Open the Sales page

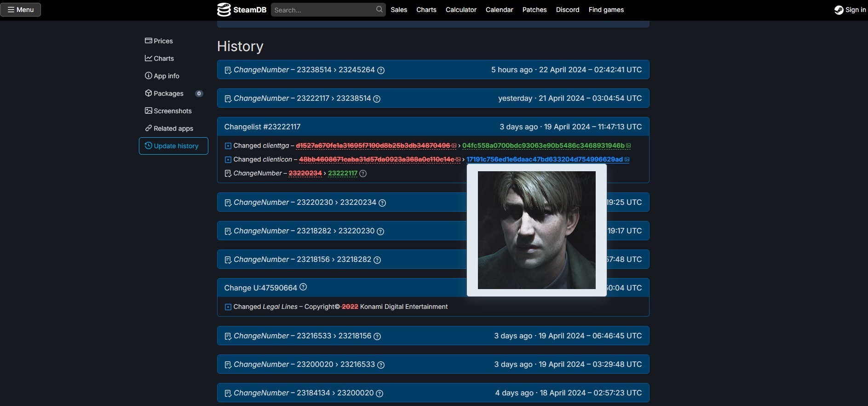pos(399,10)
